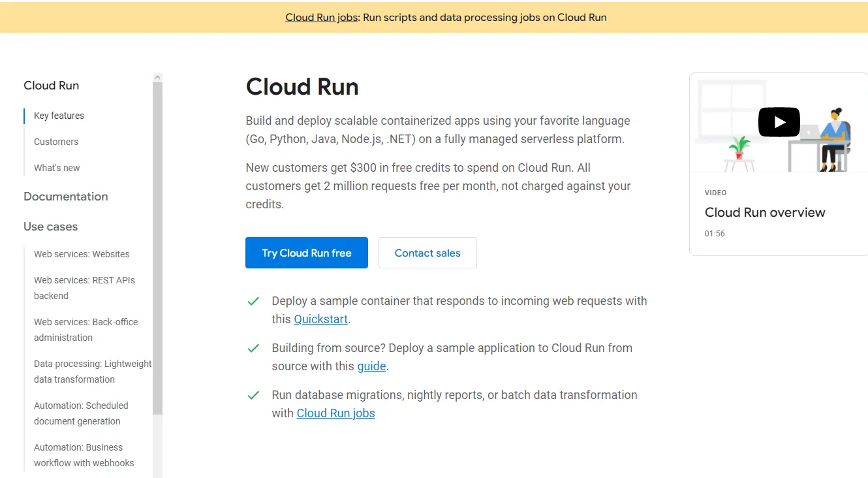Open the Cloud Run jobs banner link
The height and width of the screenshot is (478, 868).
[x=322, y=18]
